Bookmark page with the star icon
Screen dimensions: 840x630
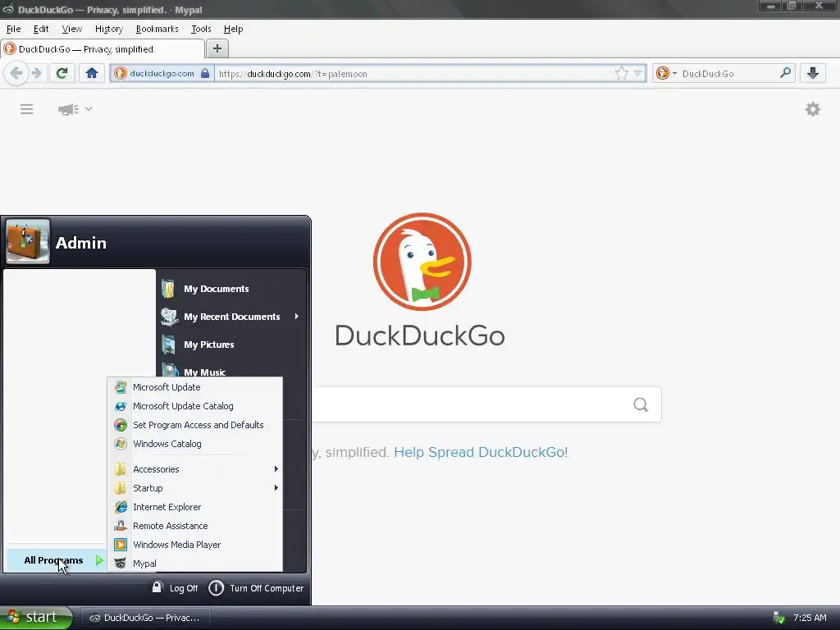pyautogui.click(x=622, y=73)
